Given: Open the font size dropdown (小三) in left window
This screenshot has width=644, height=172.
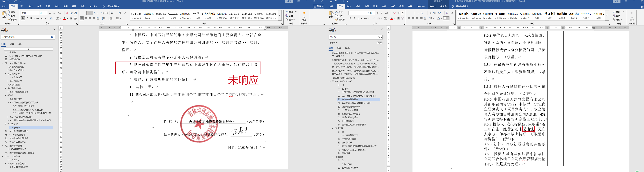Looking at the screenshot, I should click(x=47, y=13).
